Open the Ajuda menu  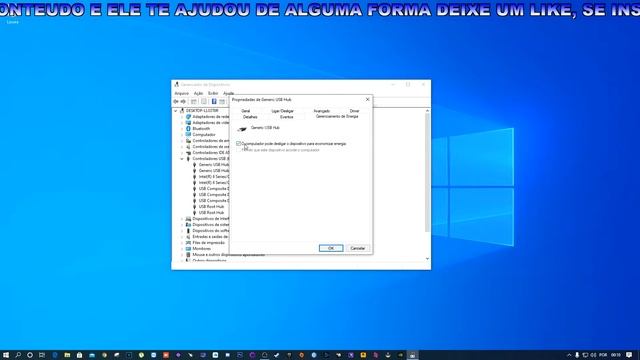tap(229, 93)
